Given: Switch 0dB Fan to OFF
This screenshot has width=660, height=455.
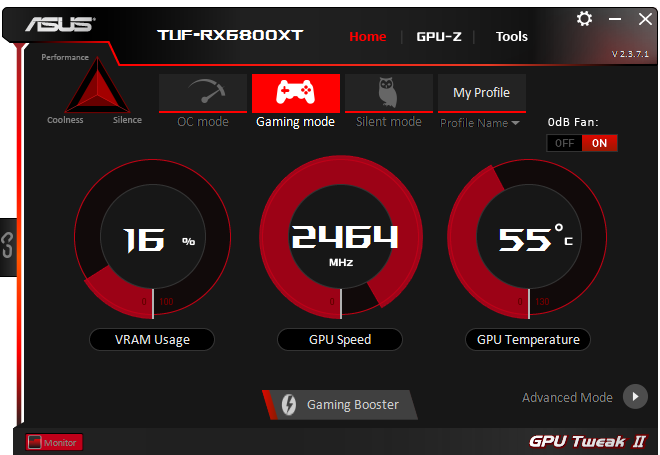Looking at the screenshot, I should tap(564, 143).
